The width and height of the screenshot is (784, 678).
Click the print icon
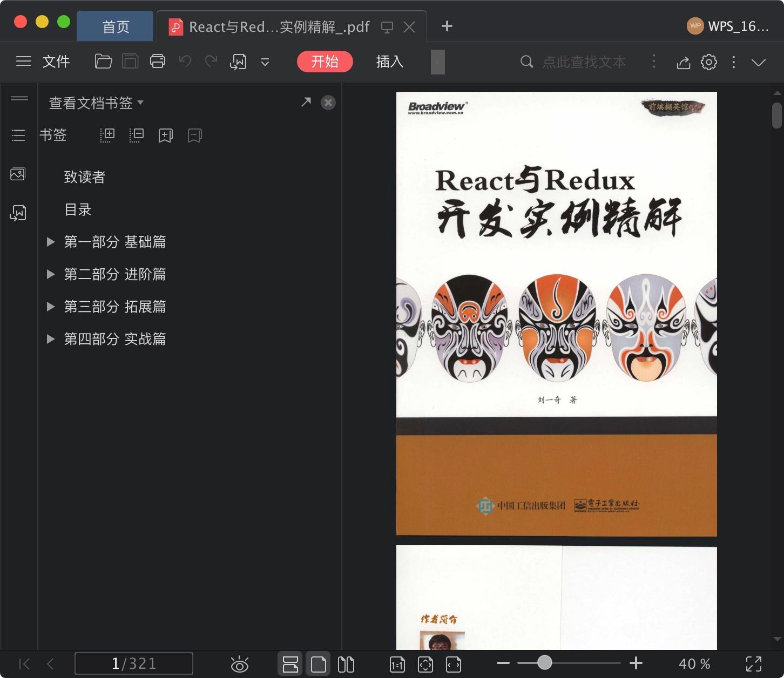tap(158, 62)
